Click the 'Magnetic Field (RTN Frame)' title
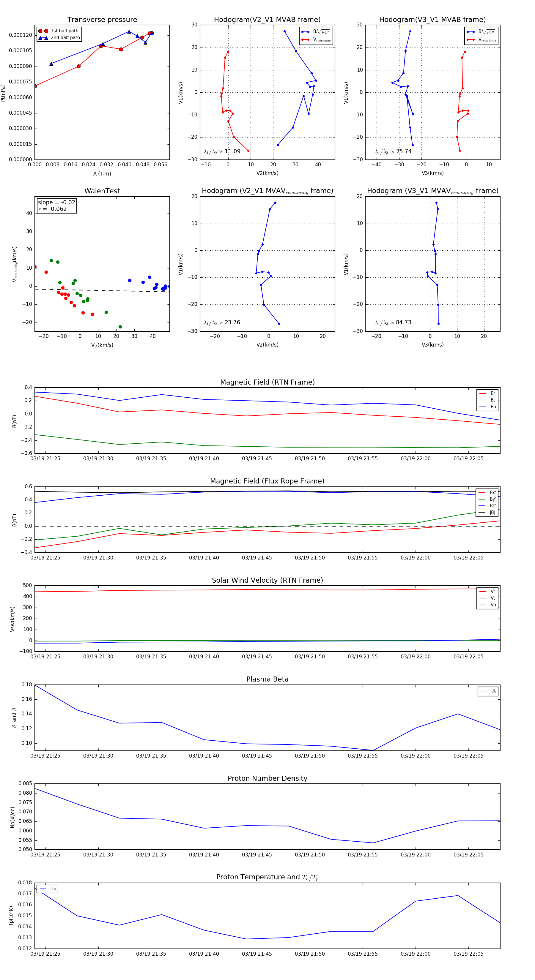Screen dimensions: 535x980 [x=267, y=382]
